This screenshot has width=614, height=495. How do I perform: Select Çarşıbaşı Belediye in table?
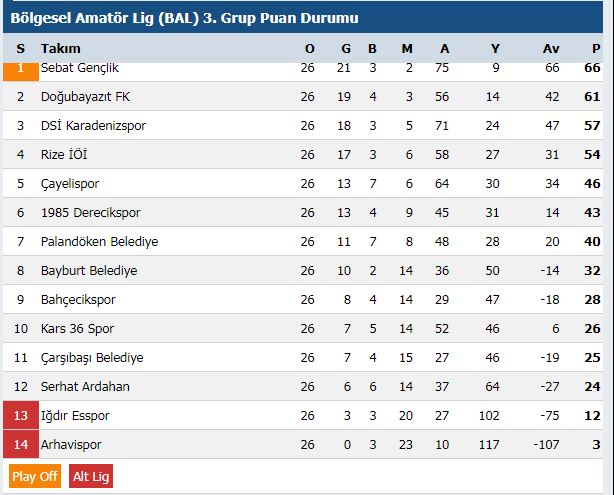[92, 358]
